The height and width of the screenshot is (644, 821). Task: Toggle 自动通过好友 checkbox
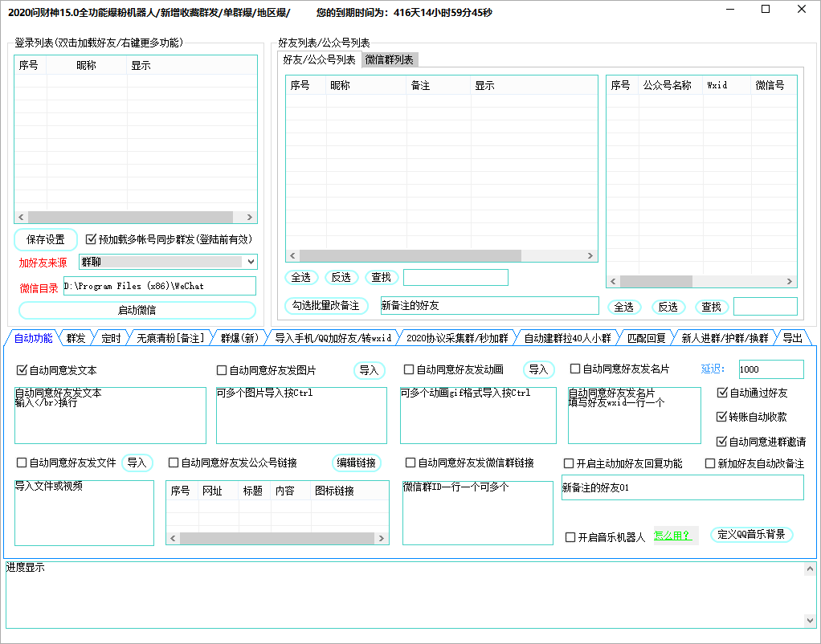(722, 393)
